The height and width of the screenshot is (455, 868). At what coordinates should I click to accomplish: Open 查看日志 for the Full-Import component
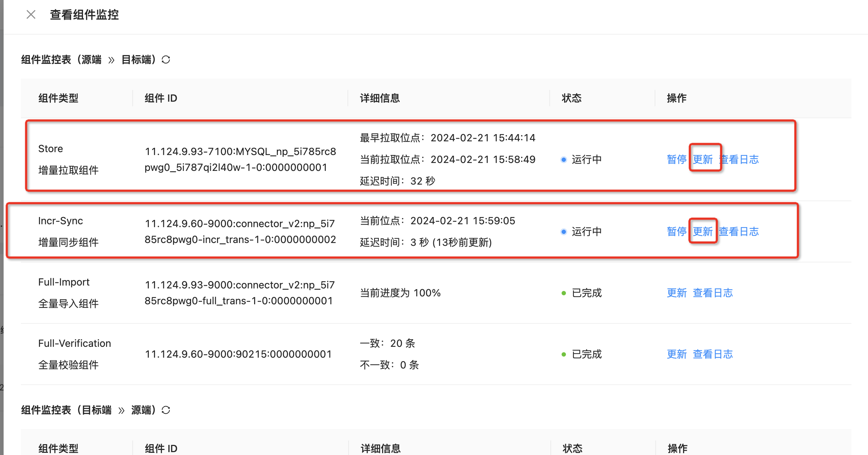(713, 293)
